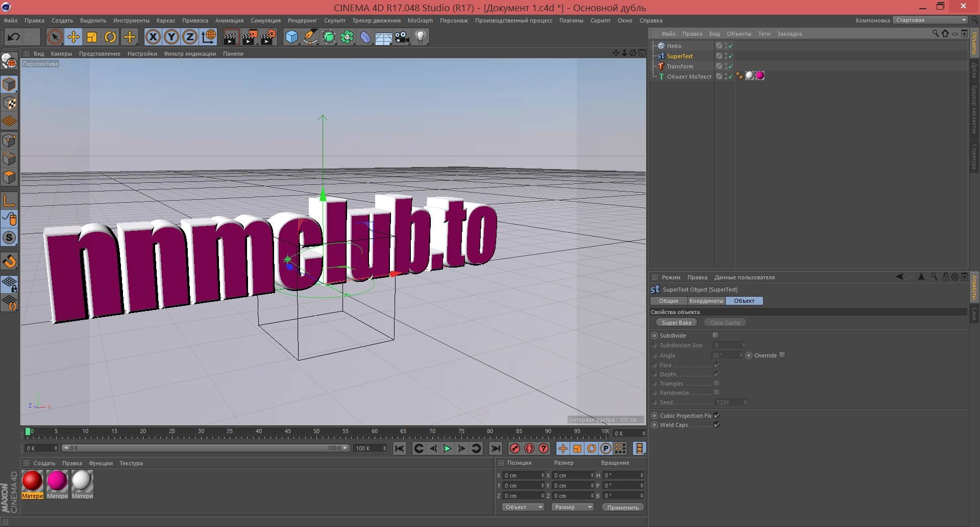This screenshot has width=980, height=527.
Task: Open viewport Камеры menu
Action: (x=61, y=54)
